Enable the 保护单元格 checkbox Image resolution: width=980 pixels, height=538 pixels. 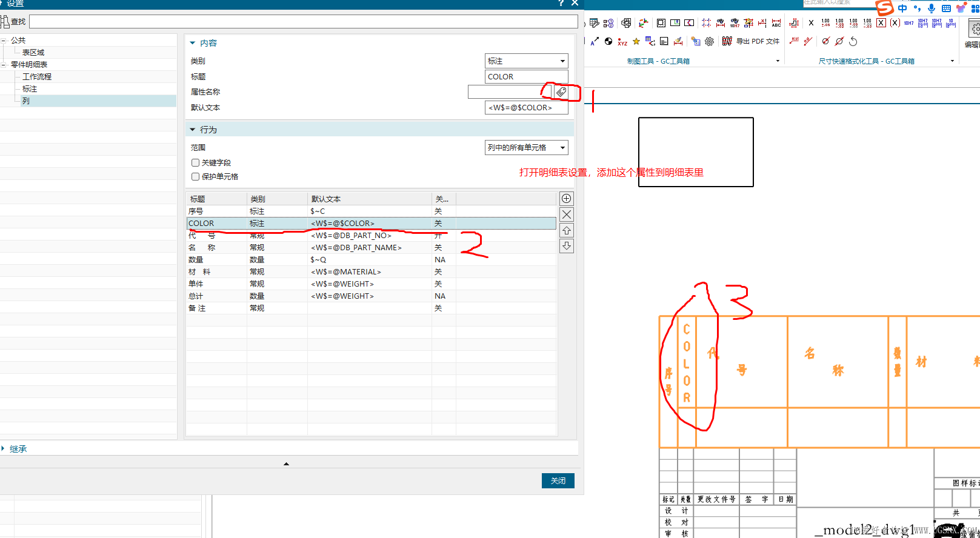(195, 177)
